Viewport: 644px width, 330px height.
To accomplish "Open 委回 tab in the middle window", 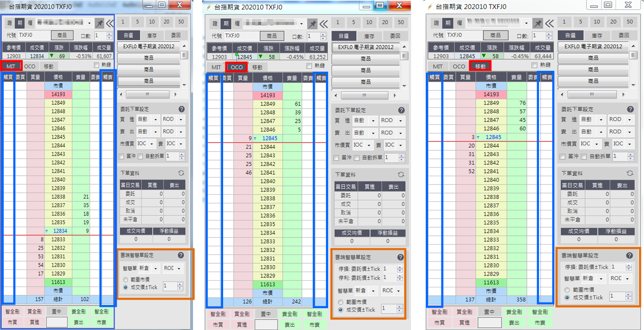I will (x=395, y=36).
